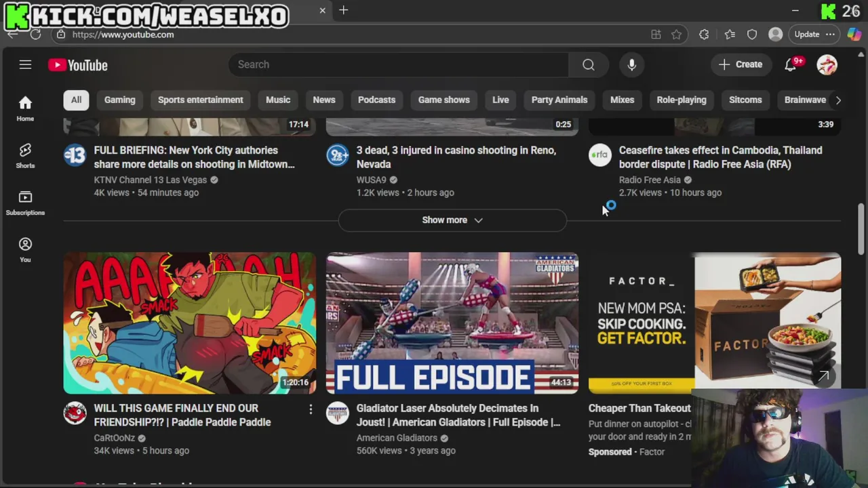Open the Cambodia Thailand ceasefire video title
This screenshot has width=868, height=488.
point(720,157)
